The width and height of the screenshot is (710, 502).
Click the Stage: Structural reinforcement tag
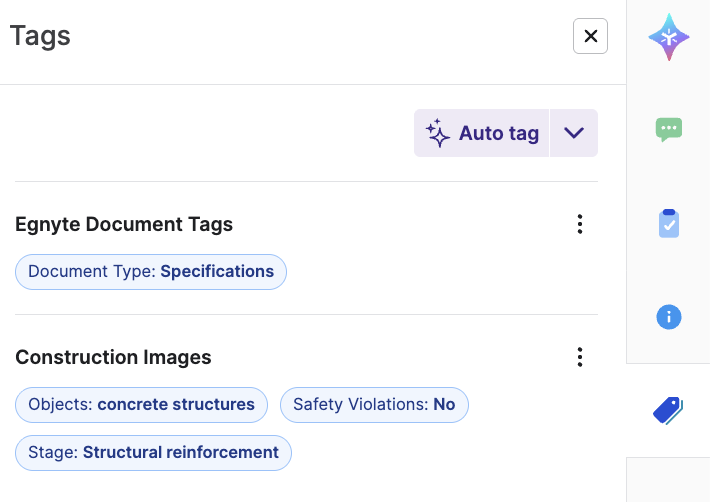[x=154, y=453]
